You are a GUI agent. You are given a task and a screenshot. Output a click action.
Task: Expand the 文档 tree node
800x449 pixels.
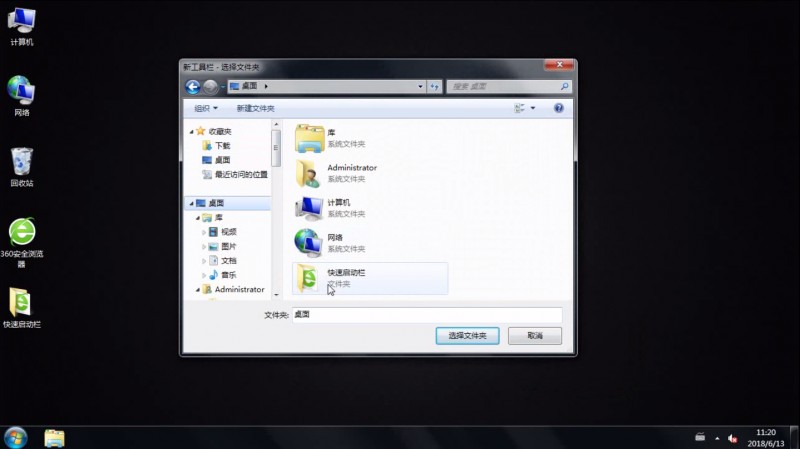pos(204,261)
